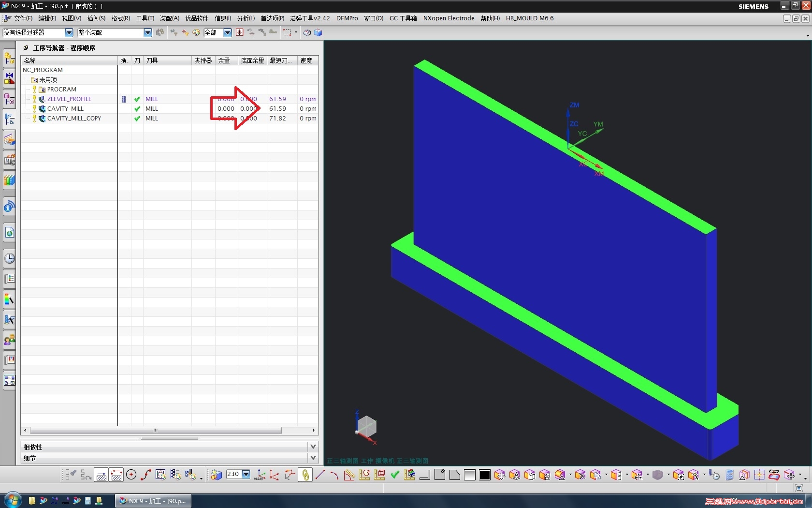Click the green checkmark toolbar icon
Screen dimensions: 812x508
pos(395,475)
